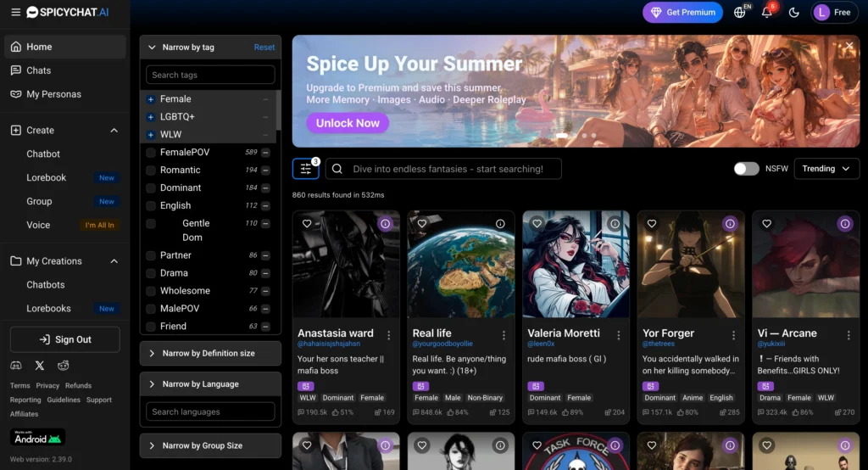The height and width of the screenshot is (470, 868).
Task: Check the Romantic tag checkbox
Action: pyautogui.click(x=151, y=171)
